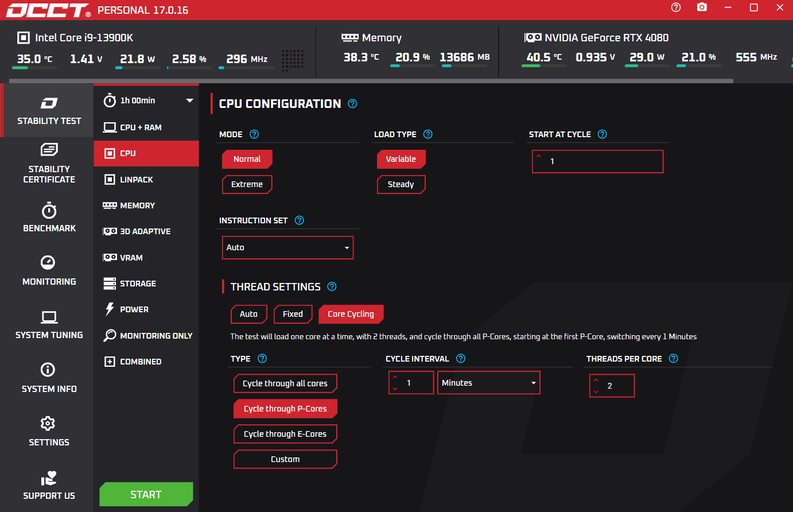Set thread settings to Core Cycling

click(350, 314)
